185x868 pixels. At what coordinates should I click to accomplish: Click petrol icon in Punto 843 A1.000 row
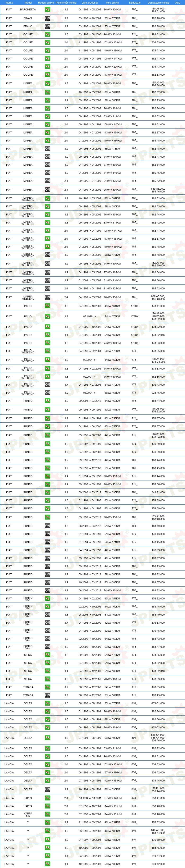click(47, 492)
